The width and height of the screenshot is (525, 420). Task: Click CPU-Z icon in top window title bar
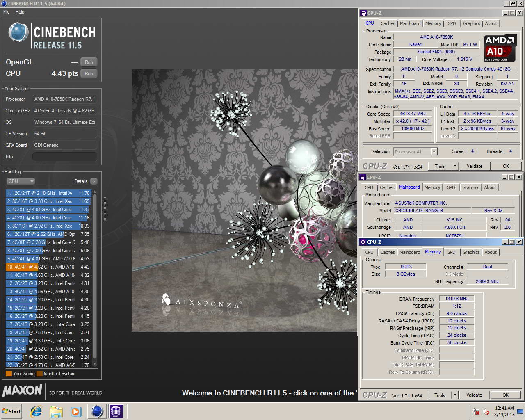pos(363,13)
